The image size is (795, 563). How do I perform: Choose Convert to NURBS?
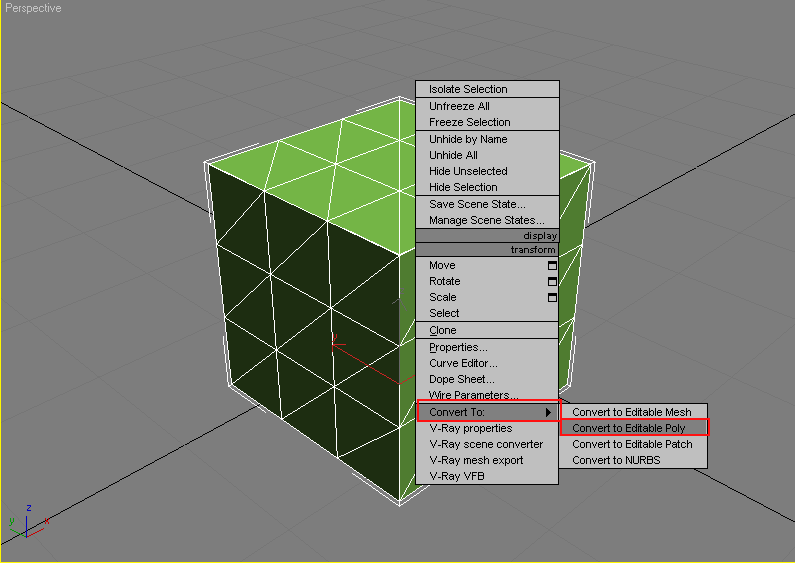[x=634, y=460]
